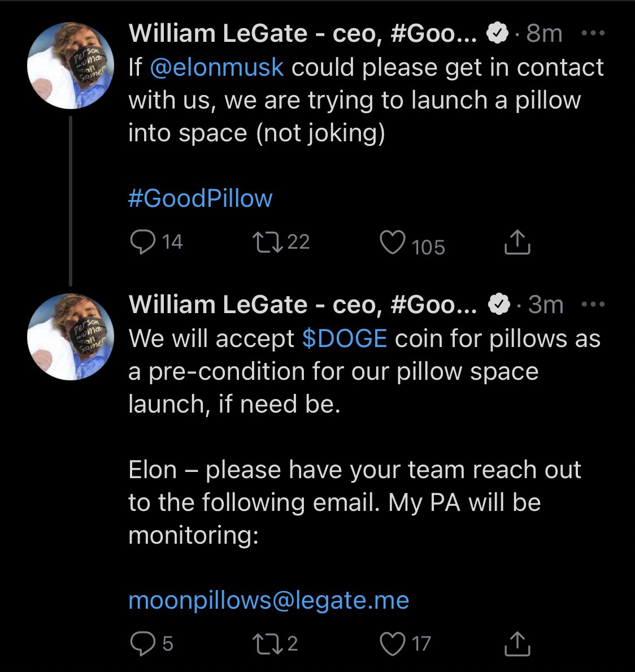Retweet the tweet with 22 retweets
Viewport: 635px width, 672px height.
[267, 242]
